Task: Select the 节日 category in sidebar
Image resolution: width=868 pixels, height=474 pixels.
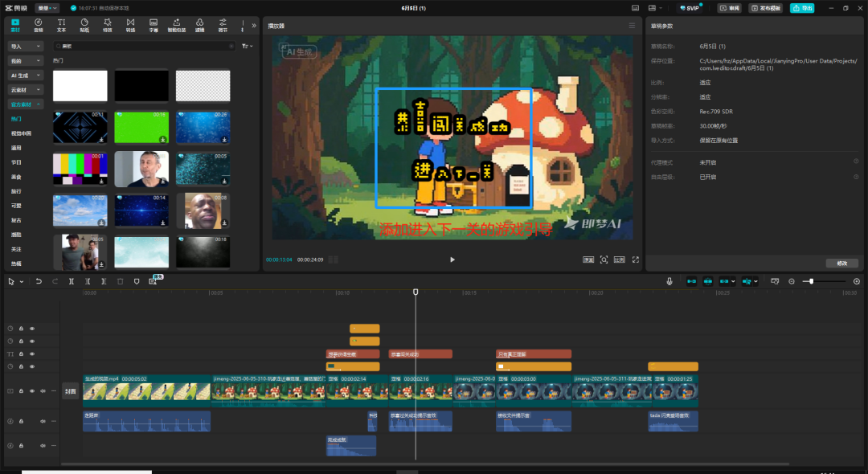Action: 16,162
